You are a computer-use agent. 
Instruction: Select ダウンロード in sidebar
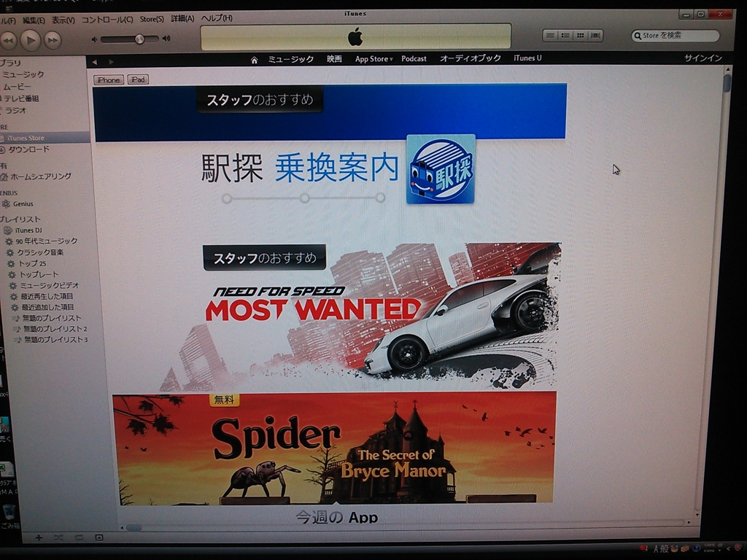(x=28, y=149)
